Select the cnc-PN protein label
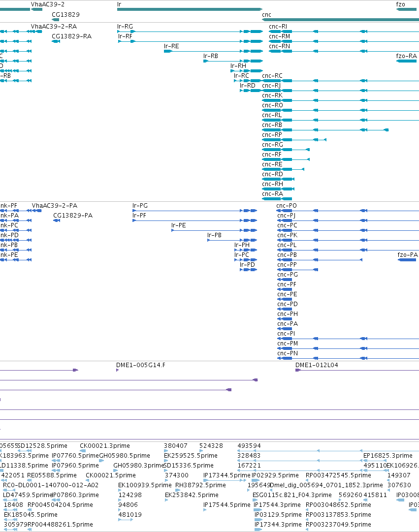419x532 pixels. (x=288, y=353)
